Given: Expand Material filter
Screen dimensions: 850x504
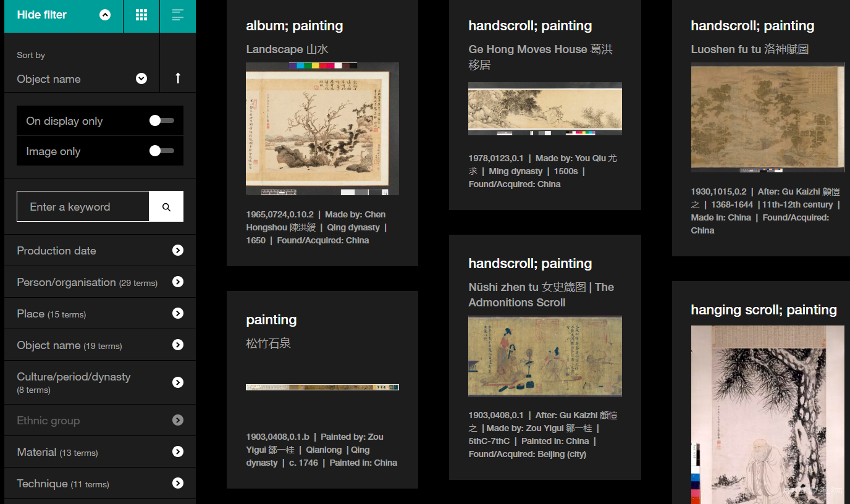Looking at the screenshot, I should [100, 452].
